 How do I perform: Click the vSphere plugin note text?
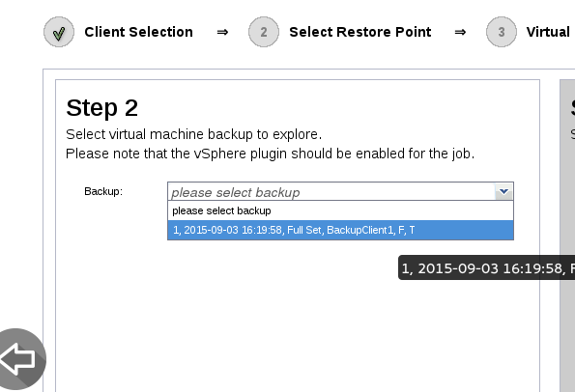[270, 154]
